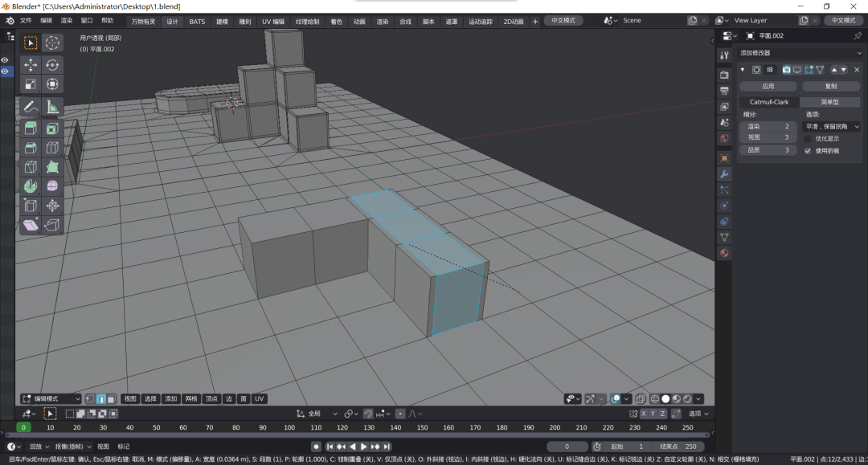Screen dimensions: 868x465
Task: Select the Measure tool icon
Action: pos(52,107)
